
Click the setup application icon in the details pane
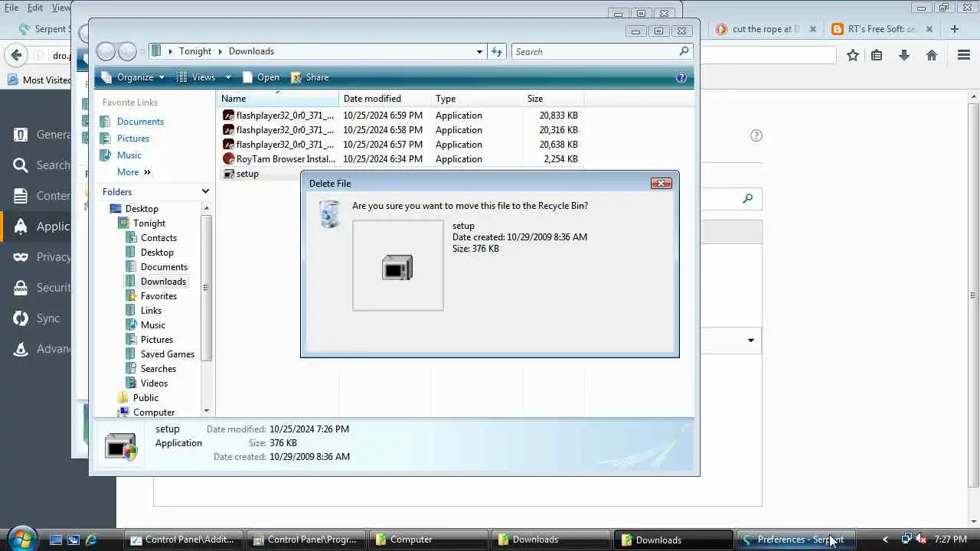click(x=121, y=447)
